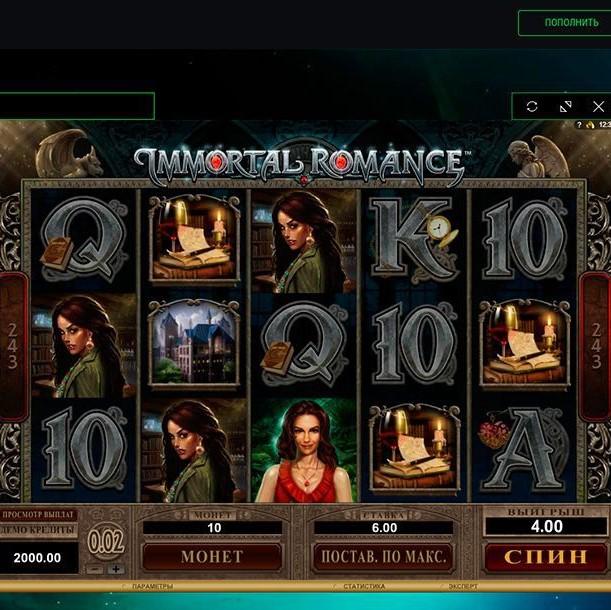
Task: Increase coin size with plus button
Action: click(x=116, y=569)
